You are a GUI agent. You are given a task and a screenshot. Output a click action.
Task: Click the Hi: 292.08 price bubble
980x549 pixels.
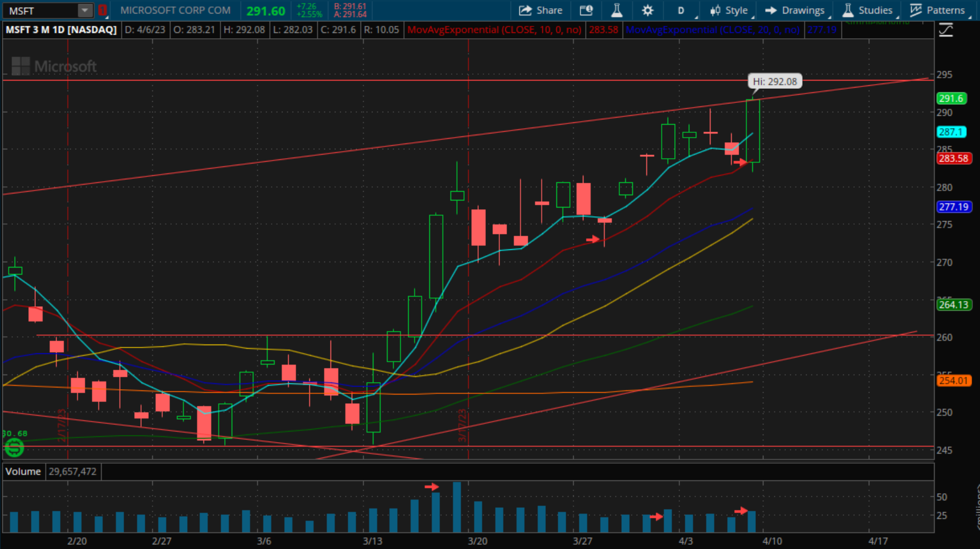(x=775, y=82)
